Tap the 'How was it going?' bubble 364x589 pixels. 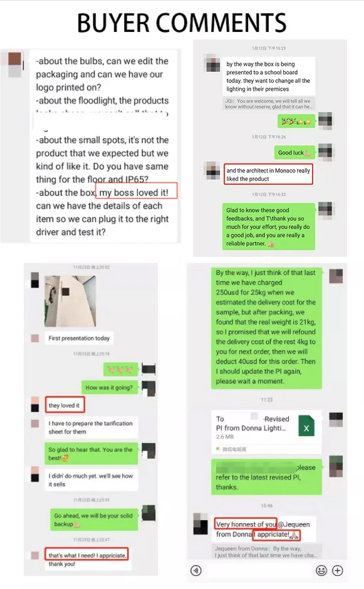point(109,387)
